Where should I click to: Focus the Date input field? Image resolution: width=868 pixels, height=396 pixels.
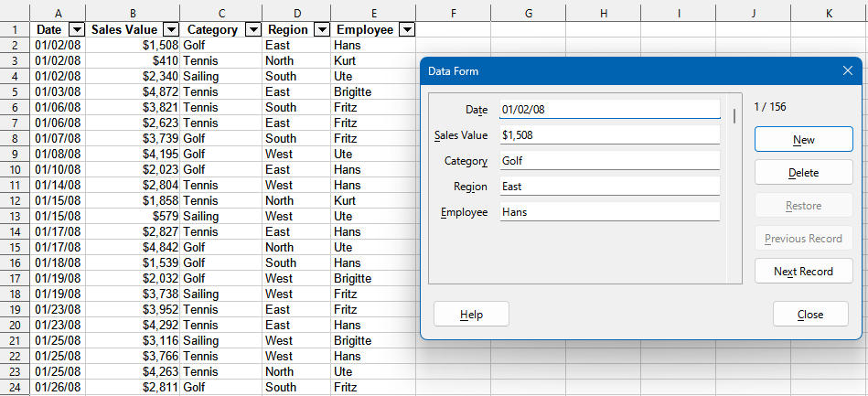click(x=609, y=109)
